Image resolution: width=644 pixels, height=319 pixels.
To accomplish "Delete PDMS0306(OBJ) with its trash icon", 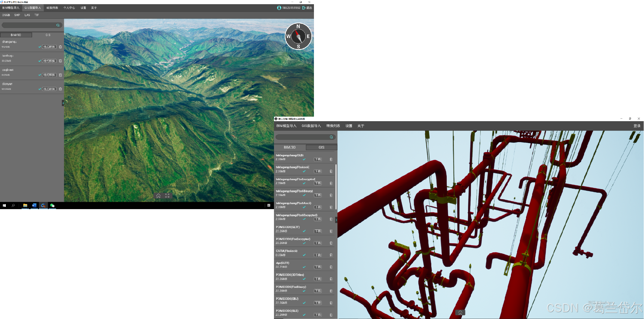I will tap(331, 303).
